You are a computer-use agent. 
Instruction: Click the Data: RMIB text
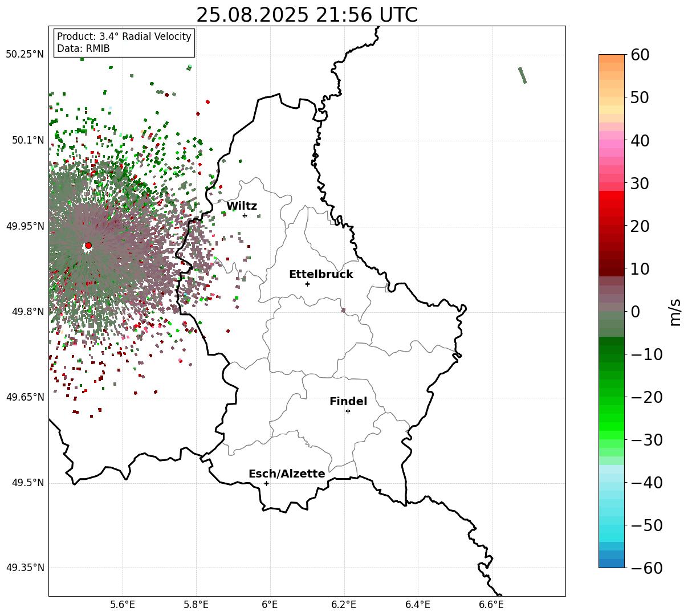[83, 48]
